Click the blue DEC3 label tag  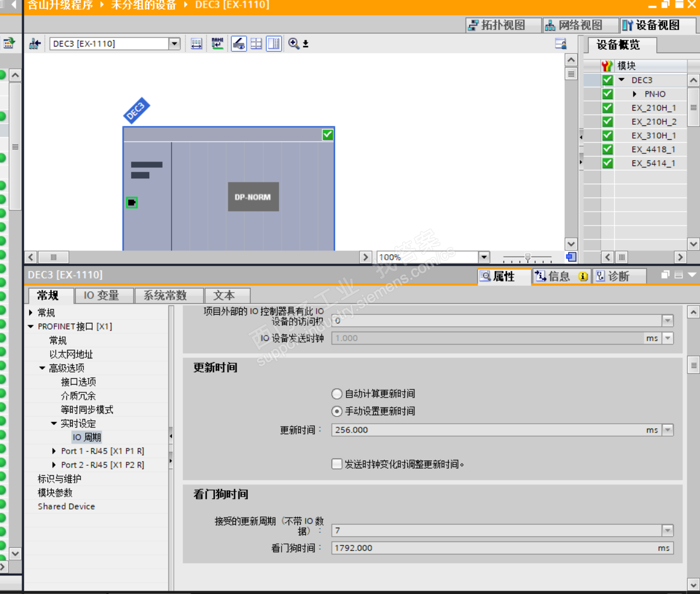tap(136, 111)
